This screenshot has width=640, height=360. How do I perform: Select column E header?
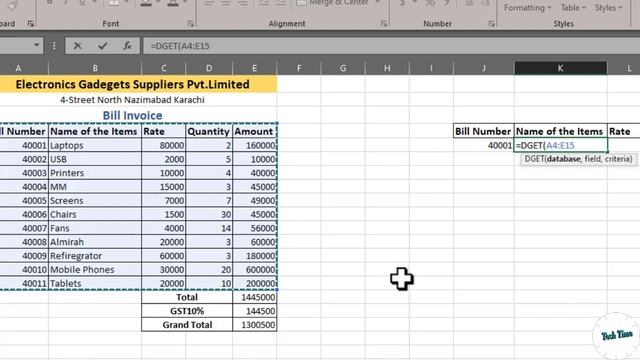(254, 68)
